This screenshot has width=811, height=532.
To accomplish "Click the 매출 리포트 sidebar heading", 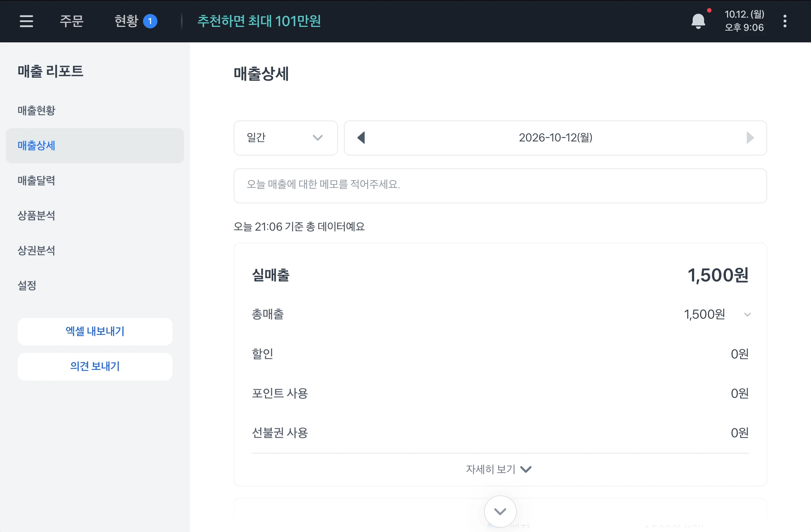I will coord(51,71).
